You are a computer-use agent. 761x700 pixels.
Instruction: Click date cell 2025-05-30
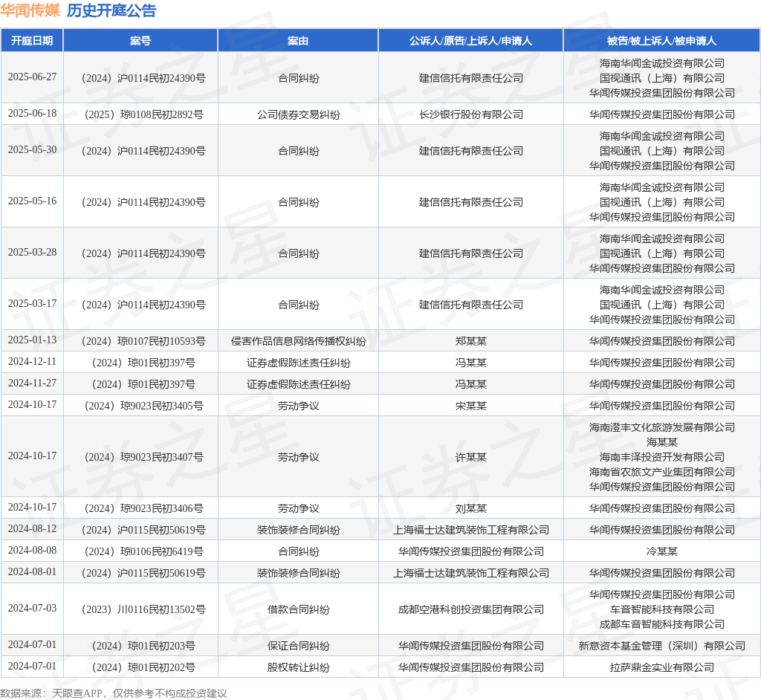pyautogui.click(x=32, y=150)
